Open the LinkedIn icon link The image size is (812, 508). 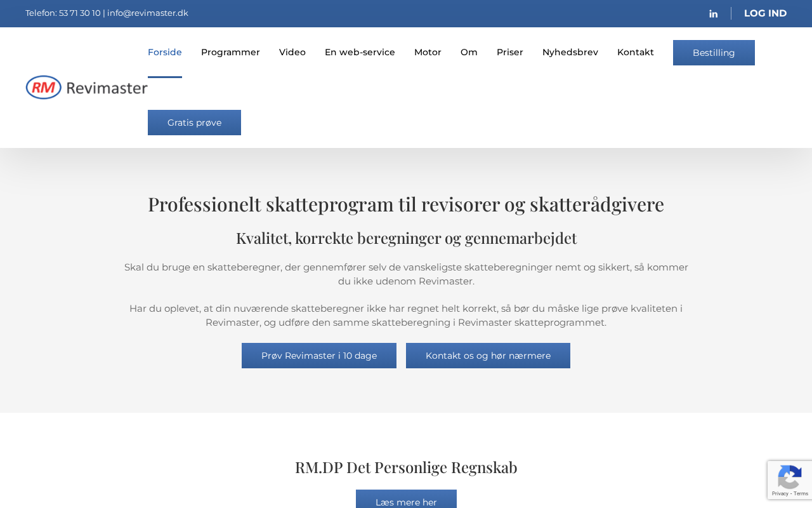[713, 13]
